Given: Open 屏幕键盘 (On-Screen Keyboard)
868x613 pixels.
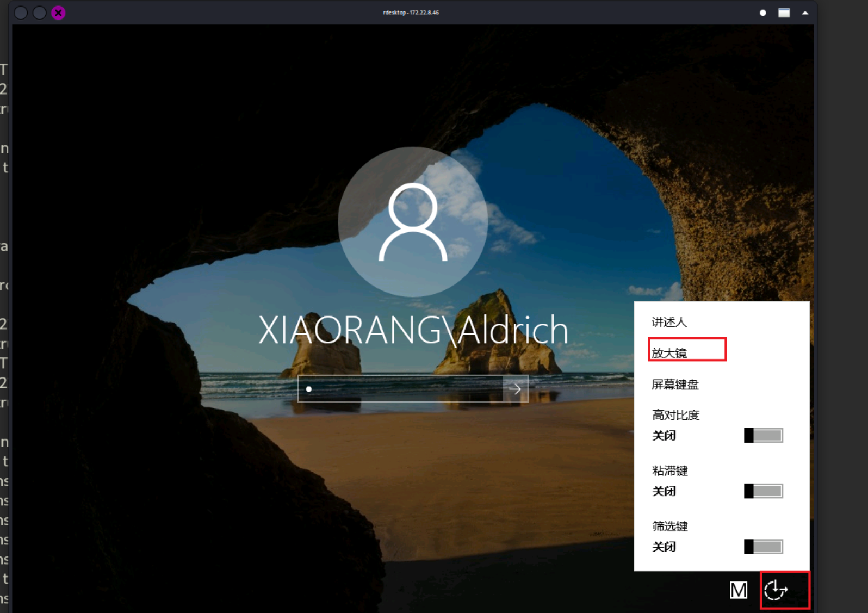Looking at the screenshot, I should pyautogui.click(x=675, y=385).
